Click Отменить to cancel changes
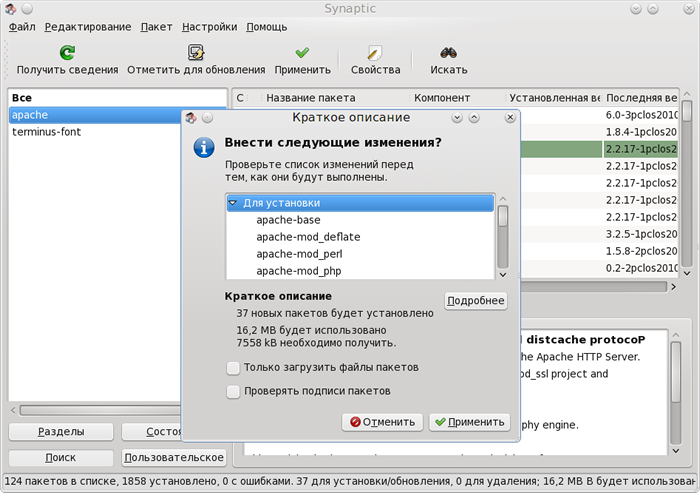Screen dimensions: 700x493 point(383,422)
